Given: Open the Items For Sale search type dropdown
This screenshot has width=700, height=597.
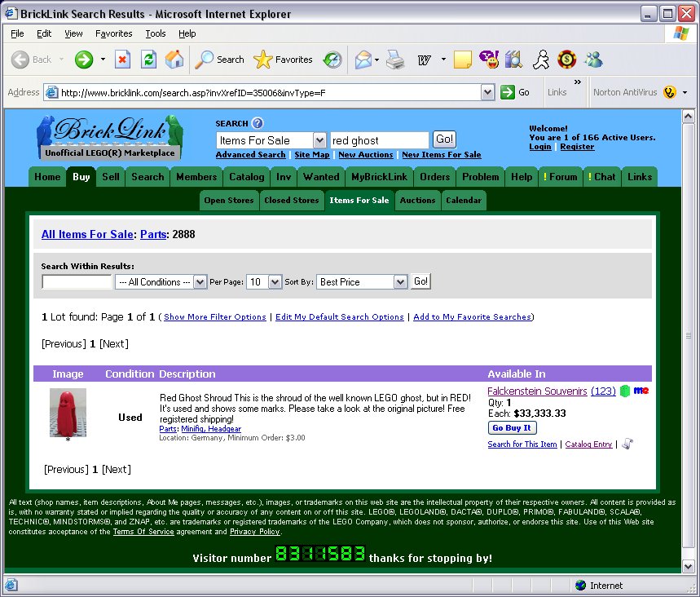Looking at the screenshot, I should point(319,140).
